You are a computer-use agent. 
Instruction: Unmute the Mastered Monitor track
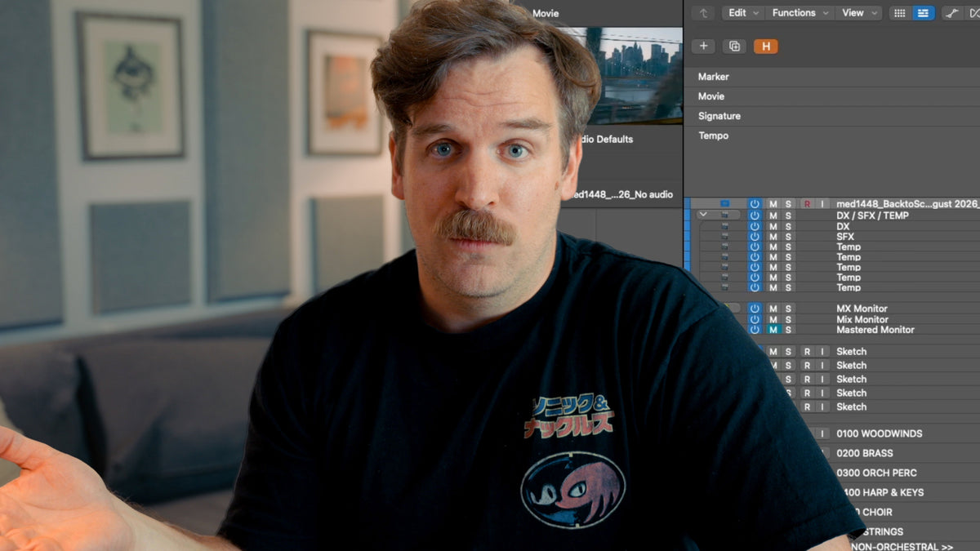pos(773,330)
